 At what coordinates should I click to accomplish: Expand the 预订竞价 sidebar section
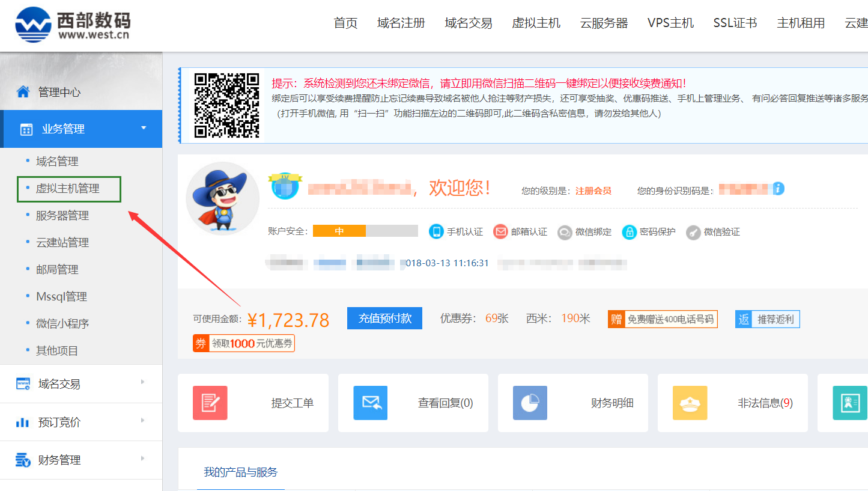(142, 421)
